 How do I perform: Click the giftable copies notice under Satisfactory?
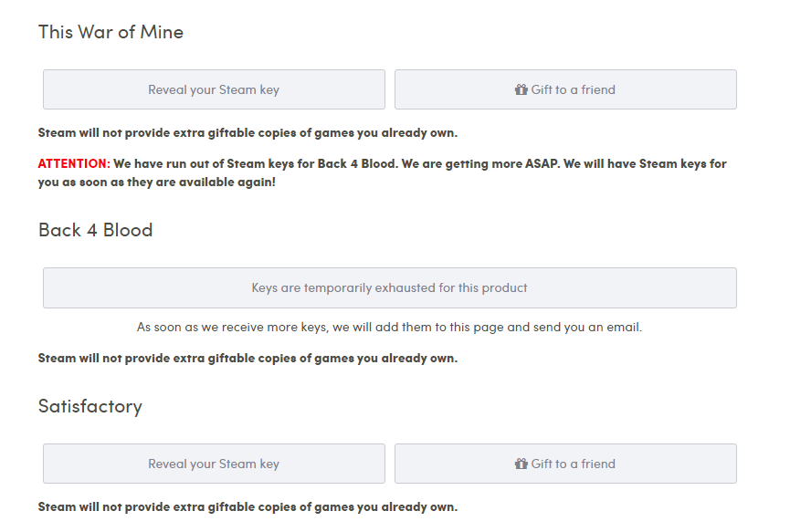point(248,506)
